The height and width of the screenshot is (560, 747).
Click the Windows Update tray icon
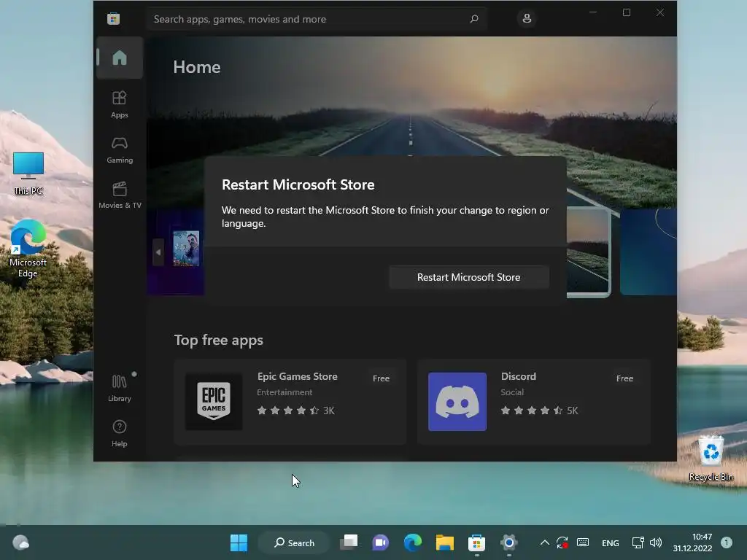pyautogui.click(x=562, y=542)
